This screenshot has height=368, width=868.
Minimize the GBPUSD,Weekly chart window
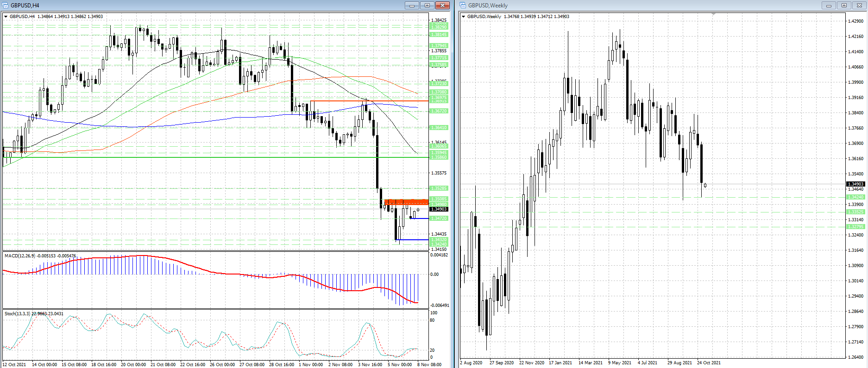[829, 5]
